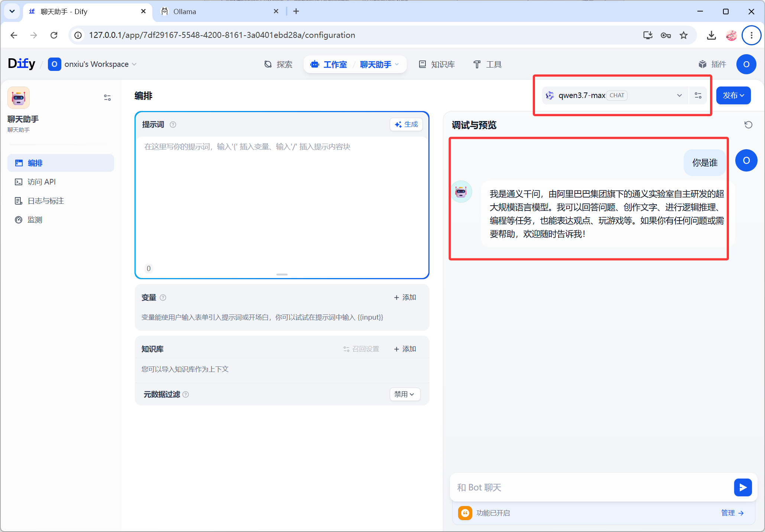Open the 禁用 metadata filter dropdown
Image resolution: width=765 pixels, height=532 pixels.
point(405,394)
